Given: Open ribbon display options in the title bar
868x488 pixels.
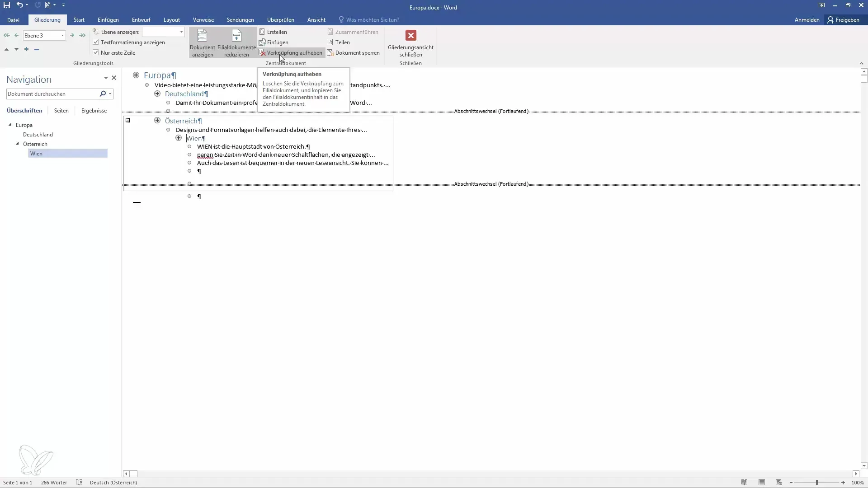Looking at the screenshot, I should pos(821,5).
